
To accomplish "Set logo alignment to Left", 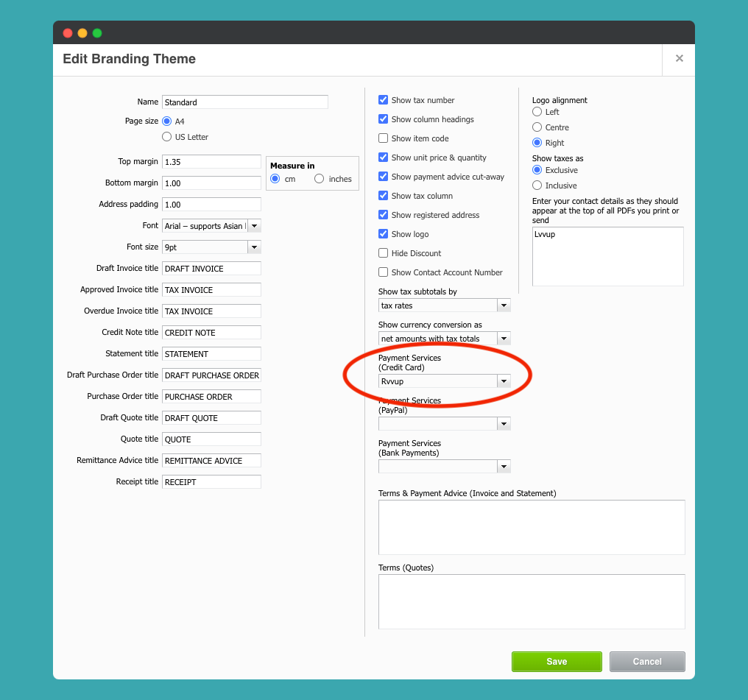I will tap(537, 112).
